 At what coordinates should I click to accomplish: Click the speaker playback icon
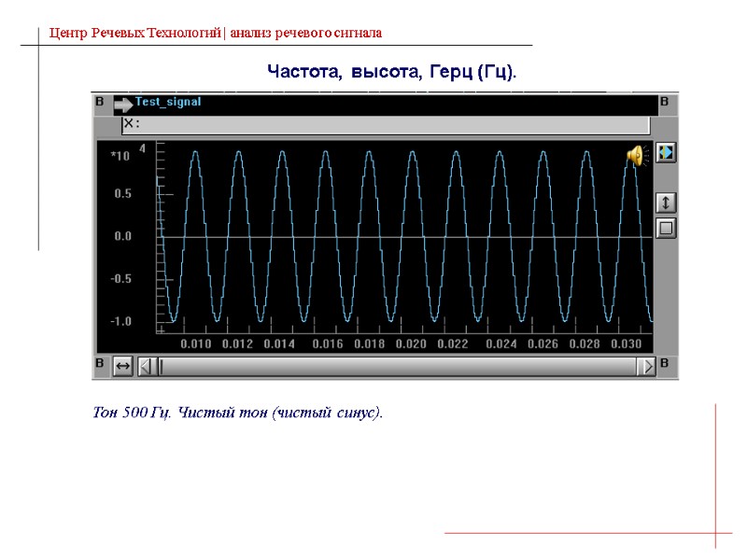(638, 156)
